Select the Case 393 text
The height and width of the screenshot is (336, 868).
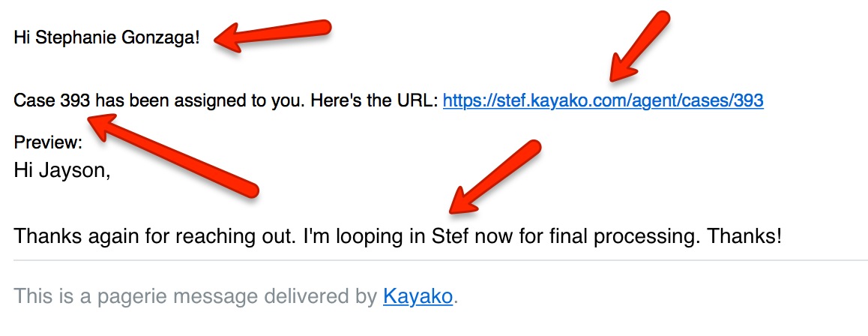coord(52,100)
